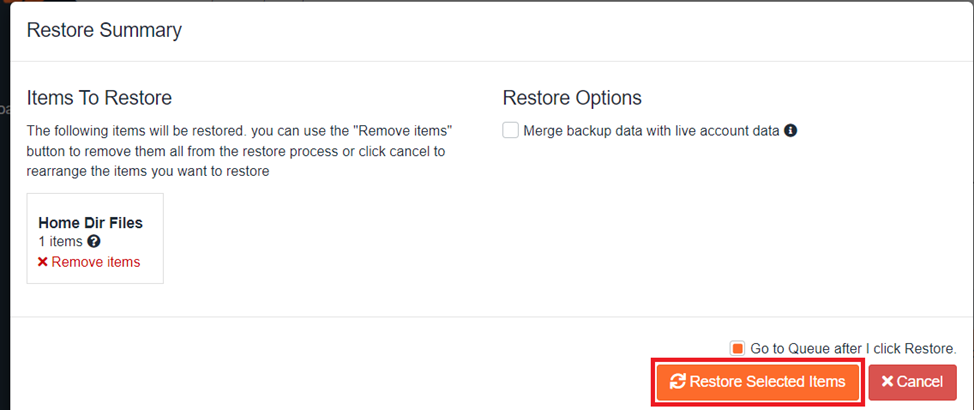Uncheck the Go to Queue checkbox

point(738,348)
